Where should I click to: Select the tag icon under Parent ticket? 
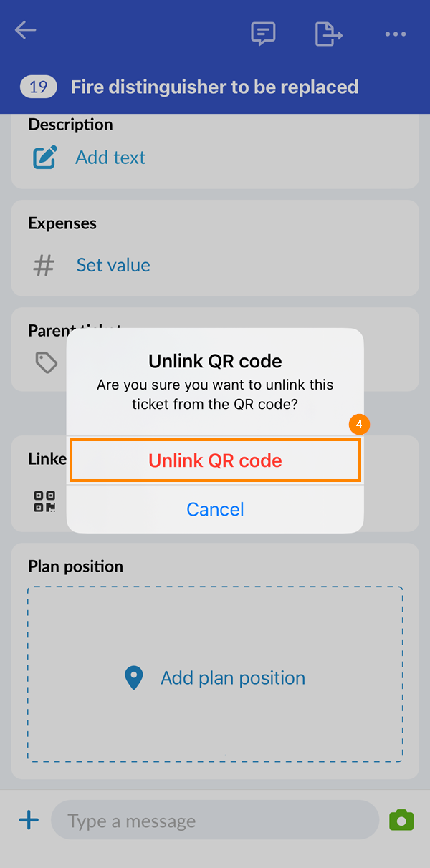pyautogui.click(x=46, y=362)
